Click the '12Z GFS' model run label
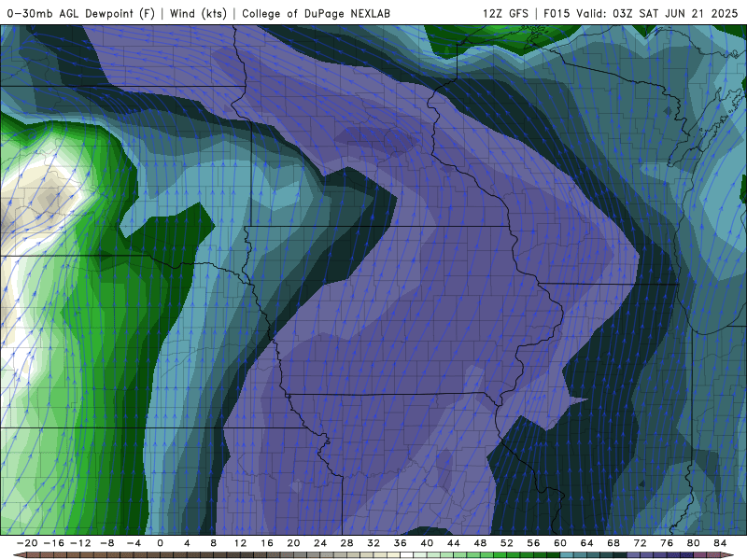This screenshot has width=747, height=560. click(505, 13)
